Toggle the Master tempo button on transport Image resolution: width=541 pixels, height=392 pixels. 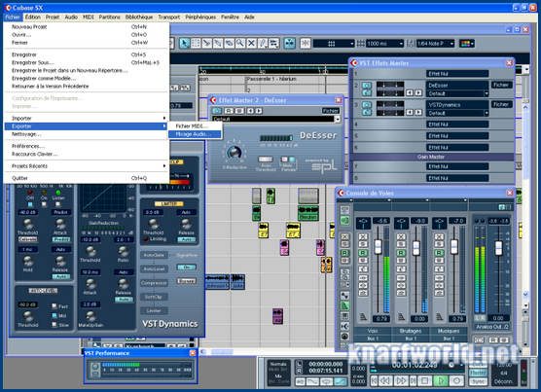click(x=478, y=373)
